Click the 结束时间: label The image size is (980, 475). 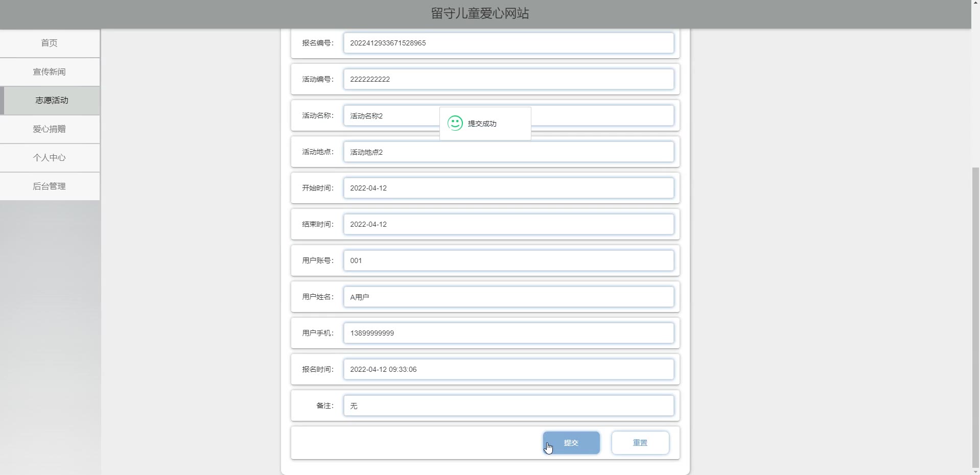pos(318,224)
